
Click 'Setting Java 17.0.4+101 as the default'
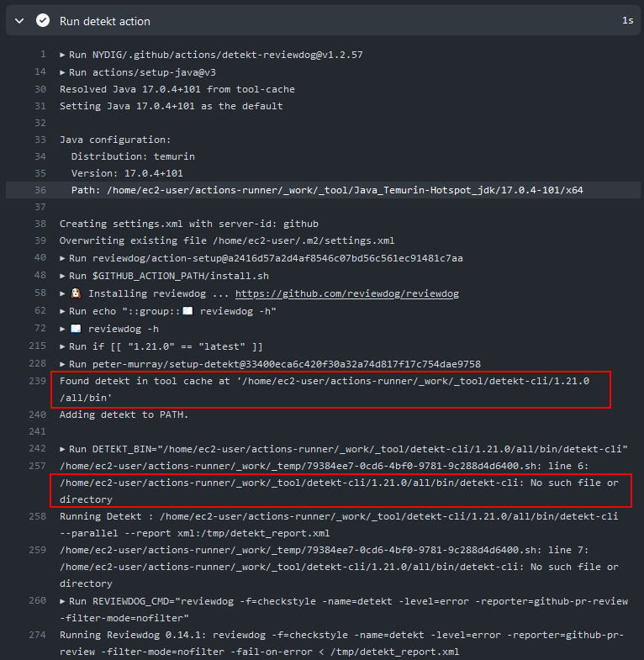(172, 106)
